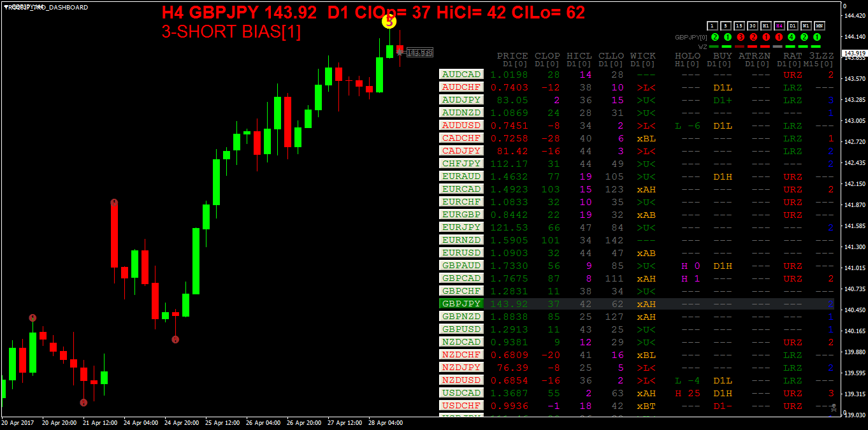Click the highlighted H4 timeframe button
Screen dimensions: 868x430
(x=779, y=26)
